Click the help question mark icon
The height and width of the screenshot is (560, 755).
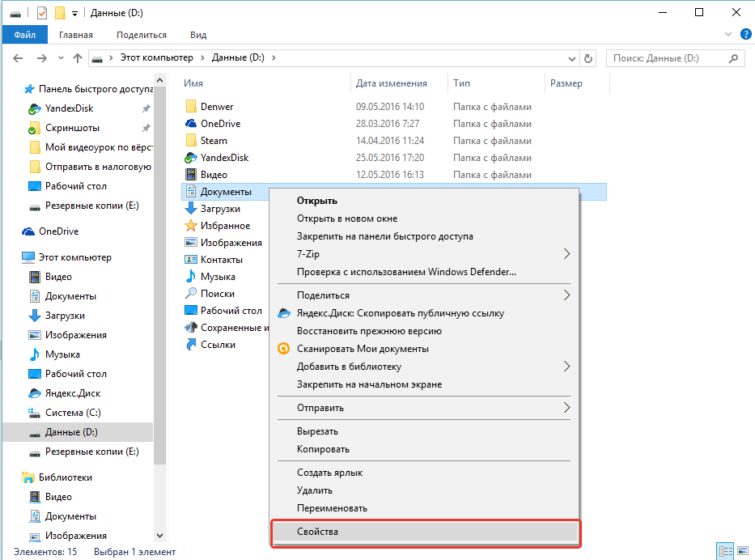tap(746, 35)
